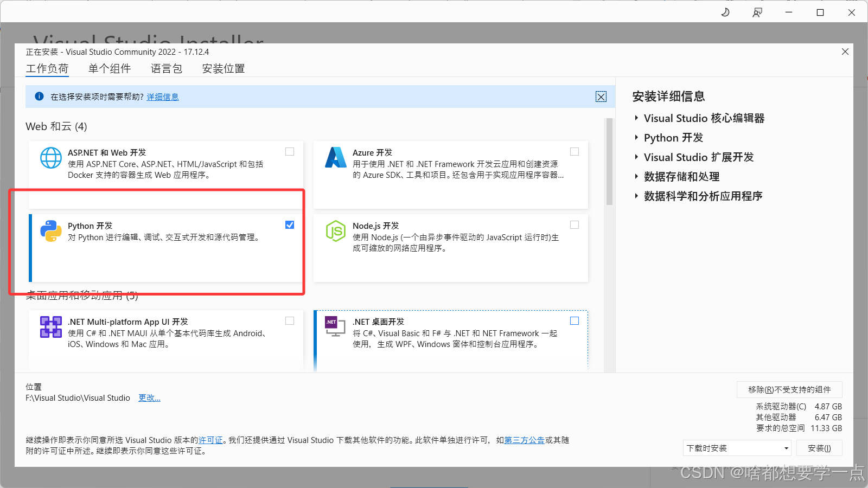The height and width of the screenshot is (488, 868).
Task: Click the ASP.NET globe workload icon
Action: pyautogui.click(x=51, y=158)
